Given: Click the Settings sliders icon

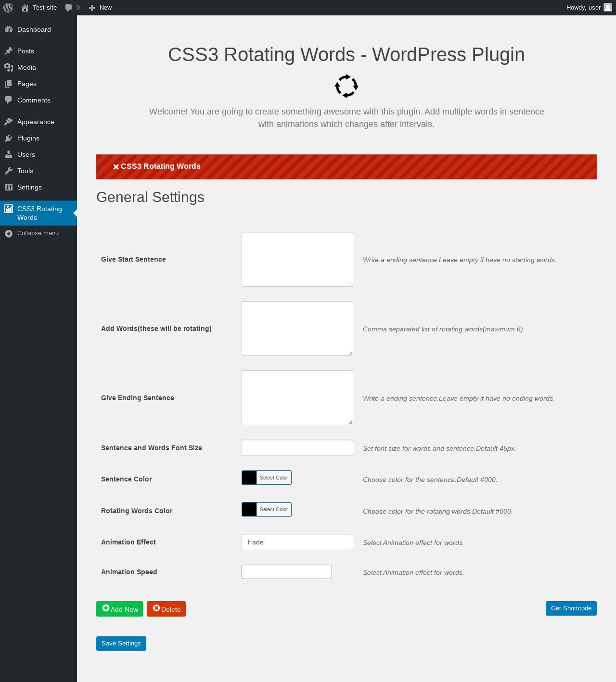Looking at the screenshot, I should (x=9, y=187).
